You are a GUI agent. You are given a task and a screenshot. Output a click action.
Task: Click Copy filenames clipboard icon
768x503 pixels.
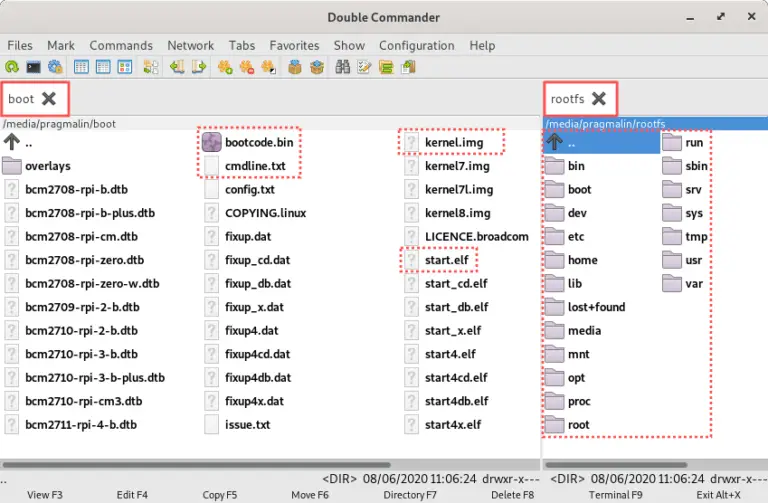point(408,67)
